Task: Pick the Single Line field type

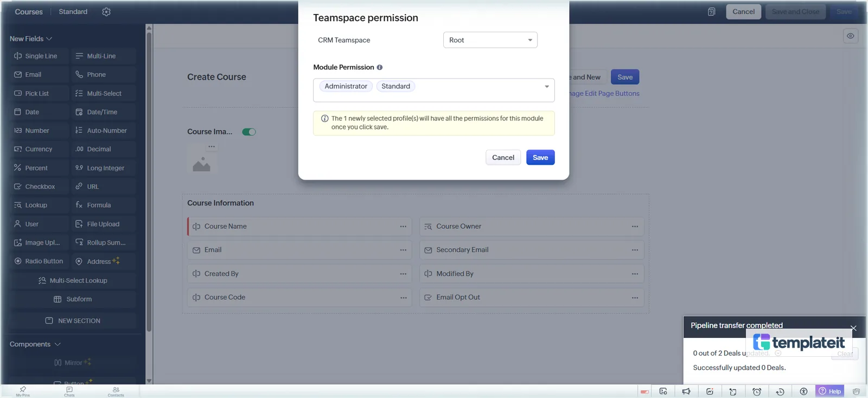Action: tap(40, 56)
